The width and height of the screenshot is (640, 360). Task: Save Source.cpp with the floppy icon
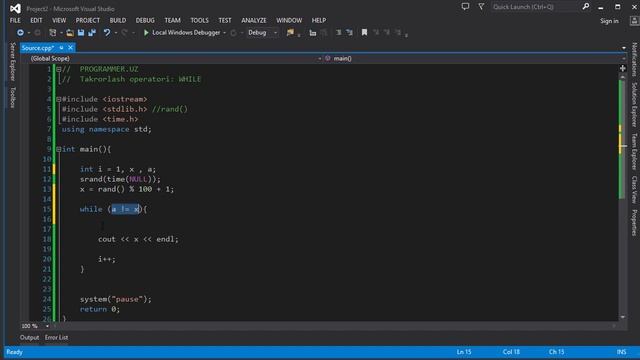point(81,33)
